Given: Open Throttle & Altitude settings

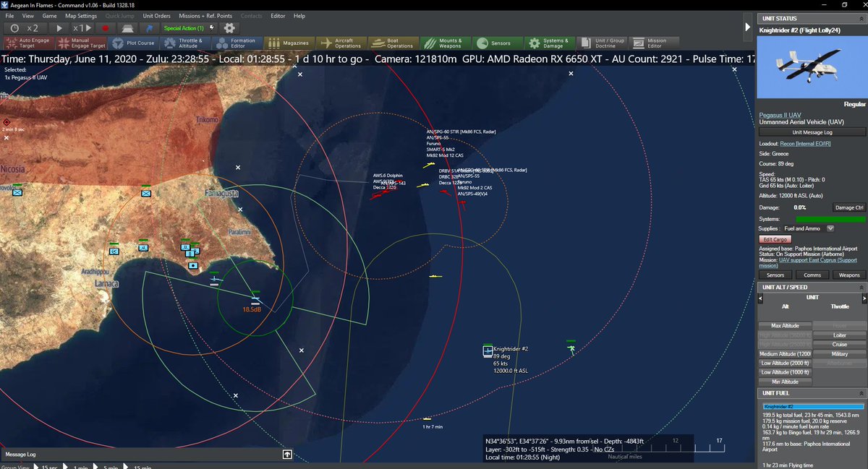Looking at the screenshot, I should click(x=184, y=43).
